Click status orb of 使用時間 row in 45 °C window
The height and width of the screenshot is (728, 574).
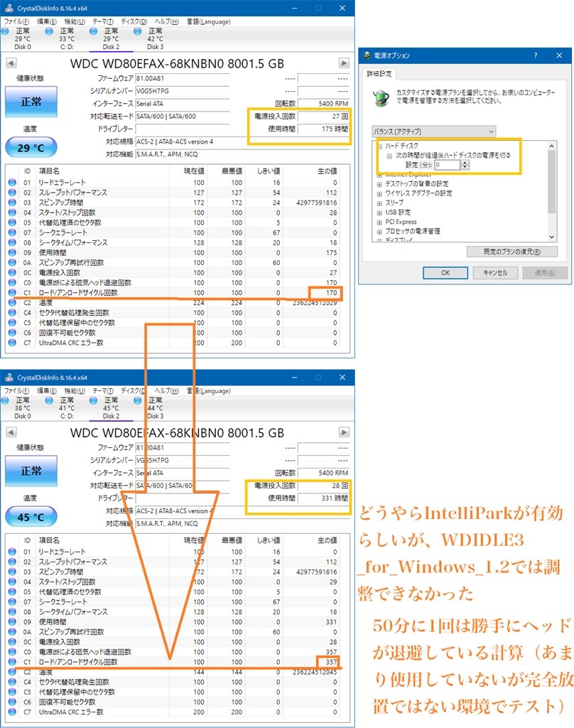pyautogui.click(x=12, y=621)
